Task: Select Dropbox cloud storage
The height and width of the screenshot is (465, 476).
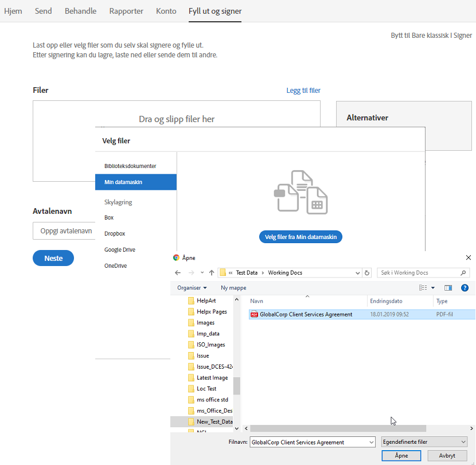Action: click(x=115, y=233)
